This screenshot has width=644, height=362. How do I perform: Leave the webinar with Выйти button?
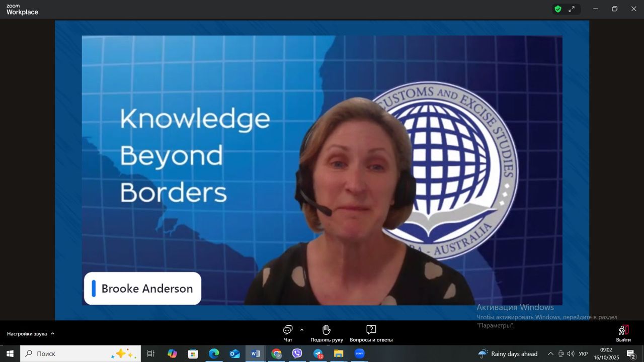point(623,333)
